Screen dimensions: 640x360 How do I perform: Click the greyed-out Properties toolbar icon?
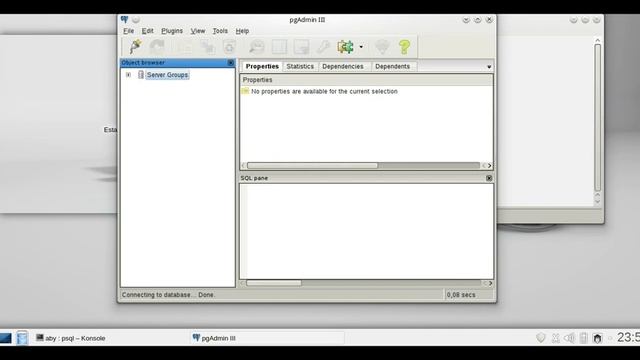184,47
